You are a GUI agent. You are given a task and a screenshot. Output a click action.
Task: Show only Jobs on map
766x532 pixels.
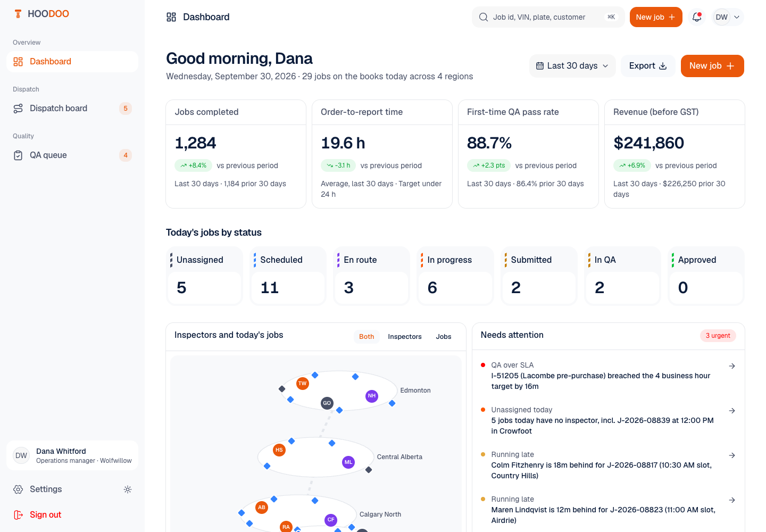pyautogui.click(x=444, y=337)
